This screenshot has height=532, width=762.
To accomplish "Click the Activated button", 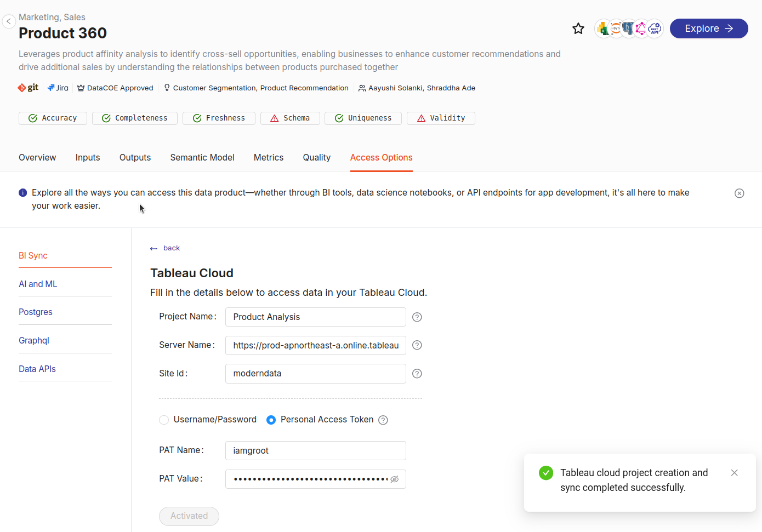I will click(x=189, y=516).
